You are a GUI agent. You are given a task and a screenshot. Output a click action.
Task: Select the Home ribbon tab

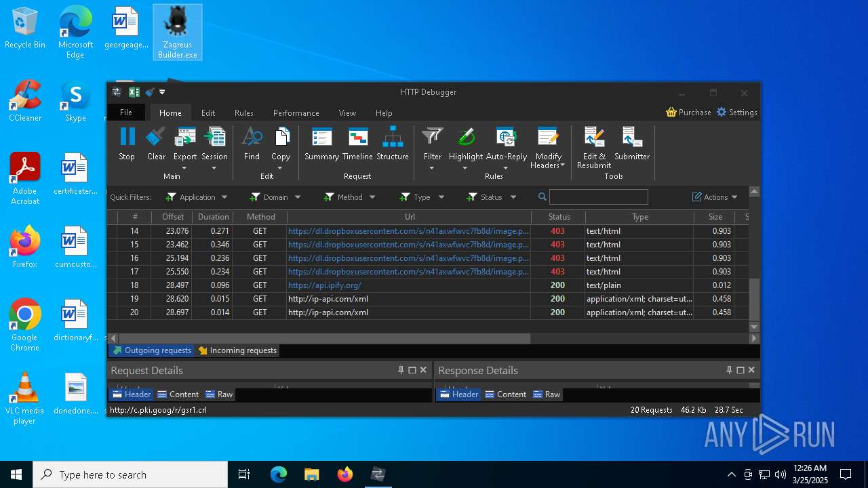[170, 113]
